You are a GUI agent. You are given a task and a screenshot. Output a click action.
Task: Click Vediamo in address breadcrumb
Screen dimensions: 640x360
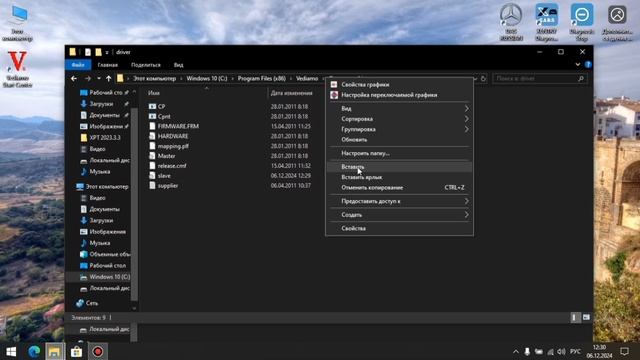coord(307,78)
